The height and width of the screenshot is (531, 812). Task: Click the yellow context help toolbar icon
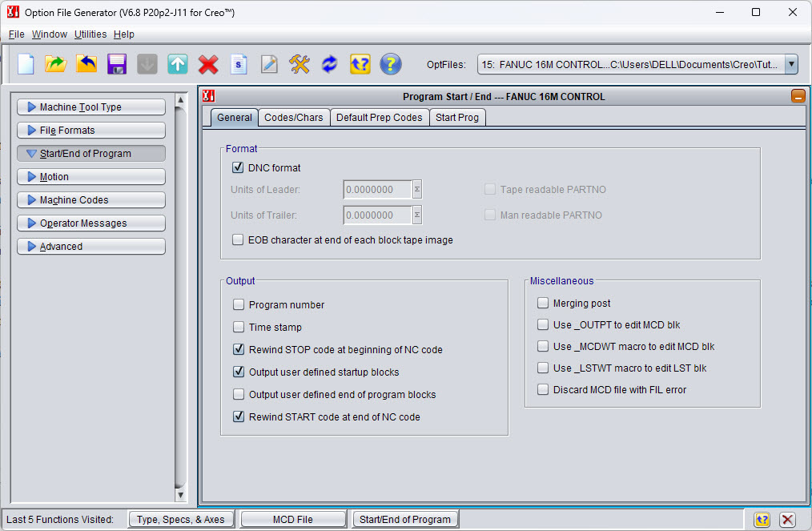360,64
